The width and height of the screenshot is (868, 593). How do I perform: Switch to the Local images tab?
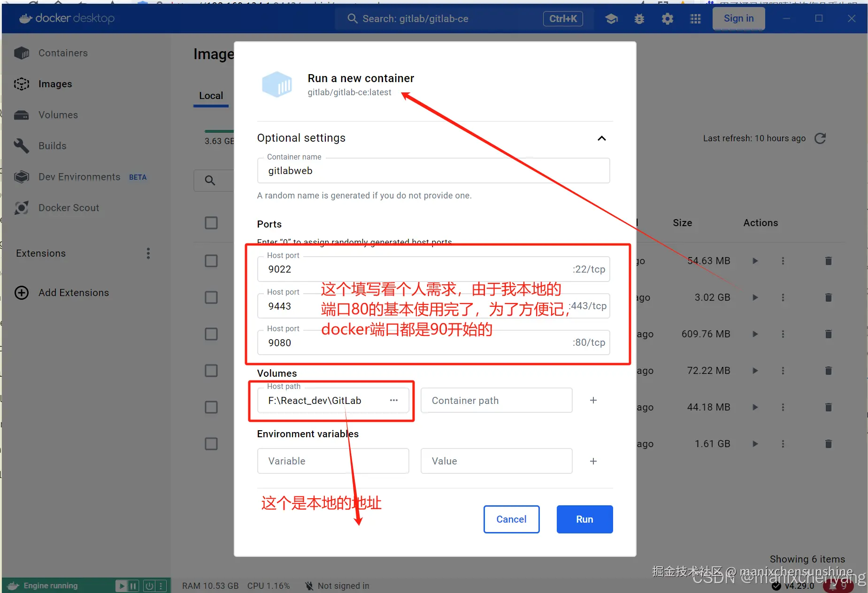[x=211, y=96]
